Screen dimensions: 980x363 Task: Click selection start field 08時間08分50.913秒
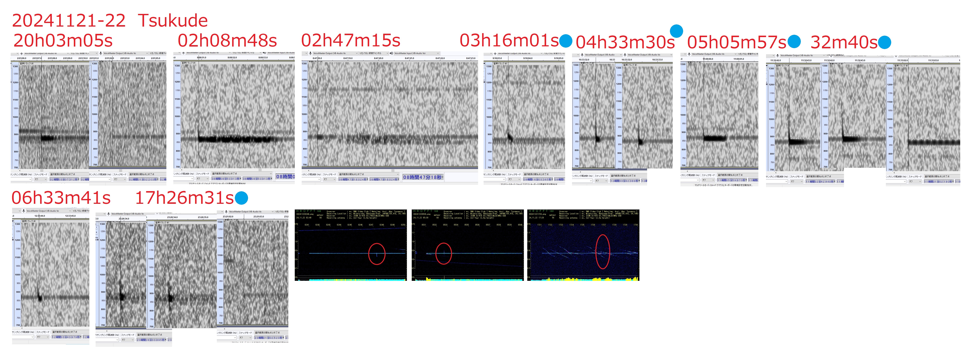(x=226, y=179)
